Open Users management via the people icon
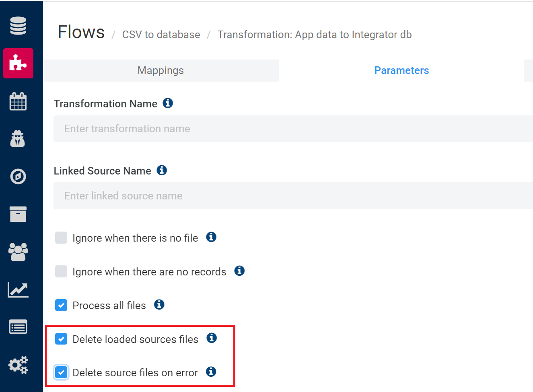533x392 pixels. 18,252
